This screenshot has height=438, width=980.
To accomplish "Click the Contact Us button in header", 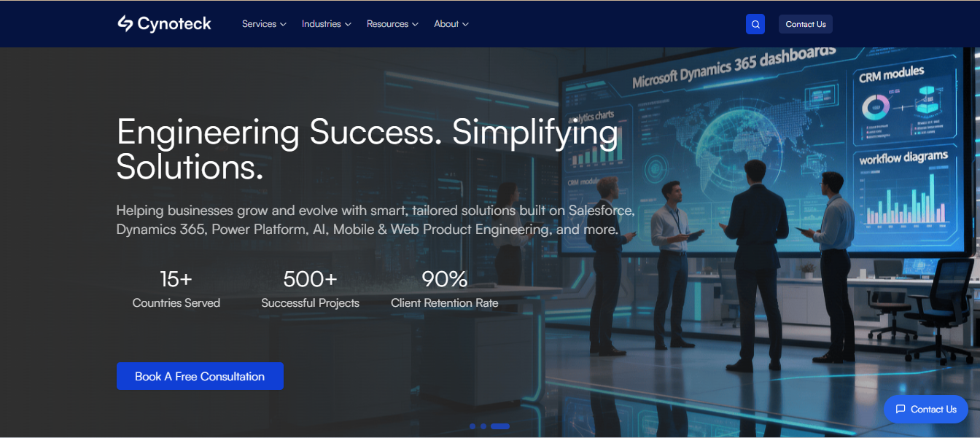I will [x=805, y=24].
